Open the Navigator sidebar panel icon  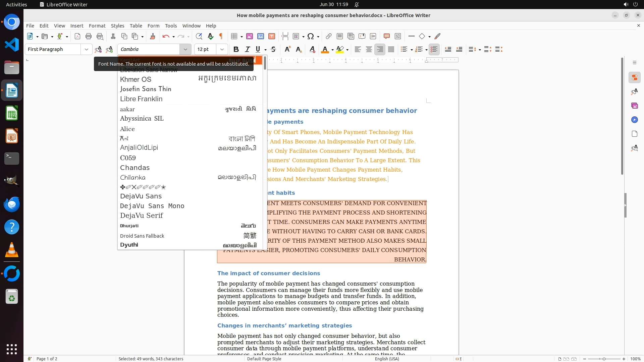[634, 120]
